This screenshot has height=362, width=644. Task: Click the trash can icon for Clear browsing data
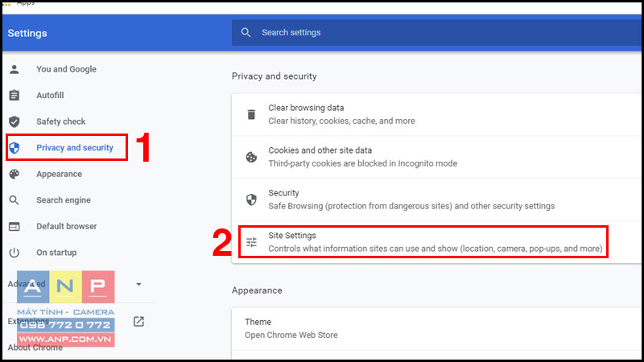point(251,114)
